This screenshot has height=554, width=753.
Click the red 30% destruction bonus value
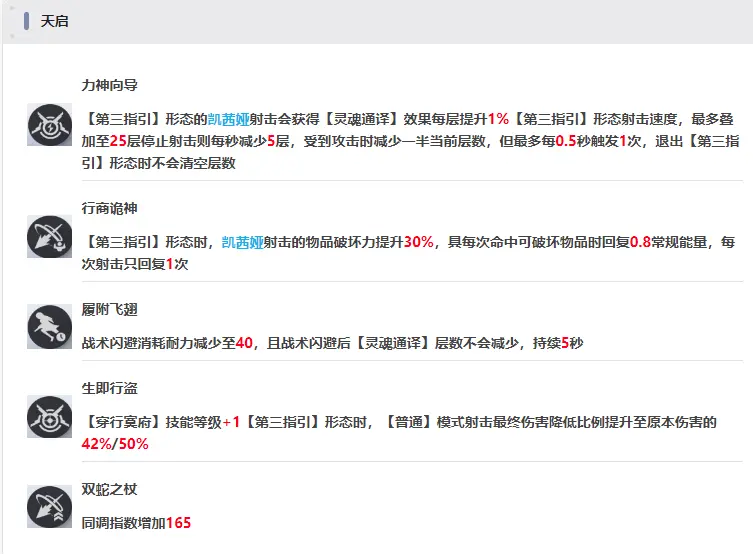click(x=418, y=242)
